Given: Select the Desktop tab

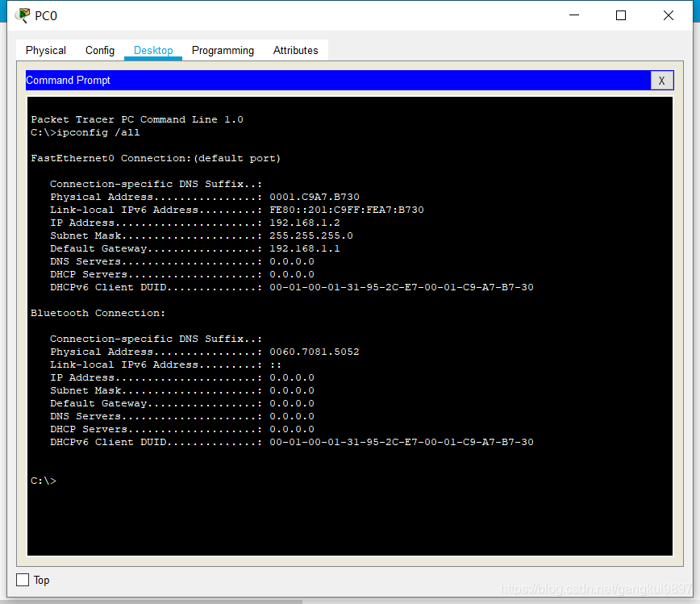Looking at the screenshot, I should tap(153, 51).
